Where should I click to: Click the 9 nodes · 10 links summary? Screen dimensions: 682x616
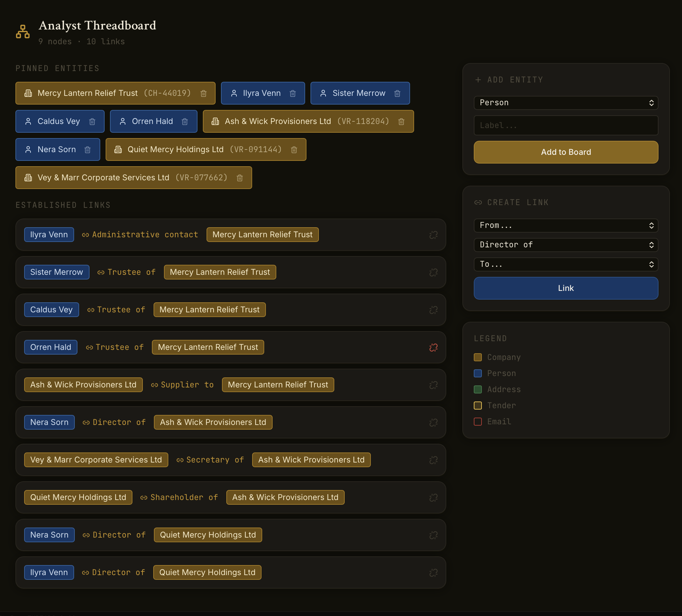pyautogui.click(x=81, y=42)
